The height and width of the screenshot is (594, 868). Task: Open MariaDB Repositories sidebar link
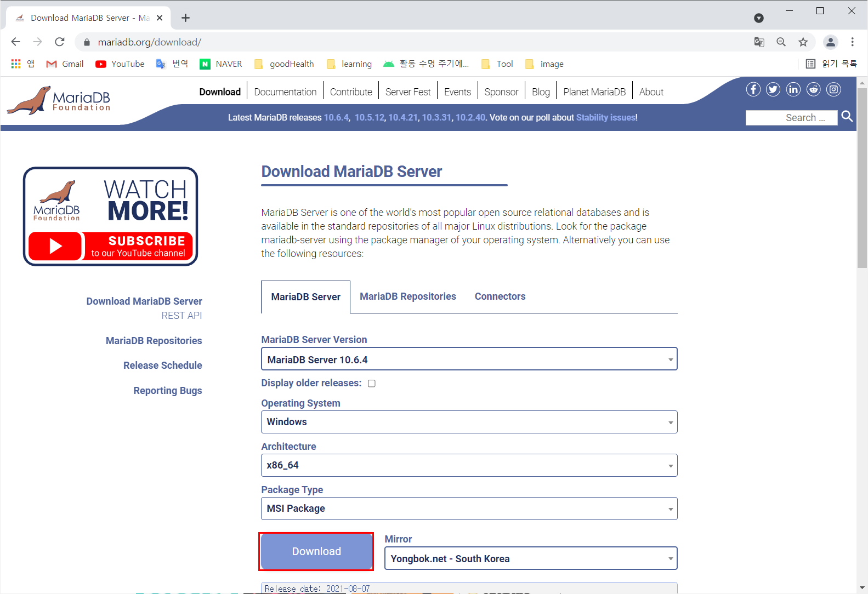click(154, 341)
